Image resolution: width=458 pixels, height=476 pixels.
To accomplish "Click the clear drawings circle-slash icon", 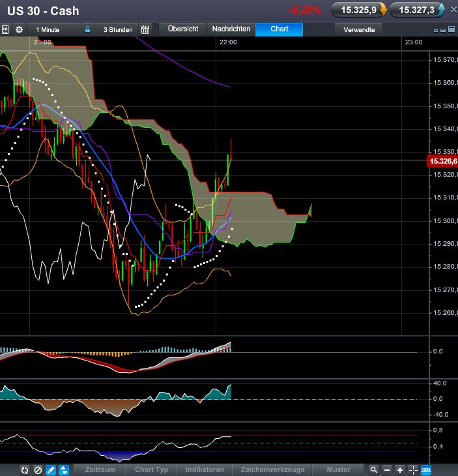I will tap(38, 470).
